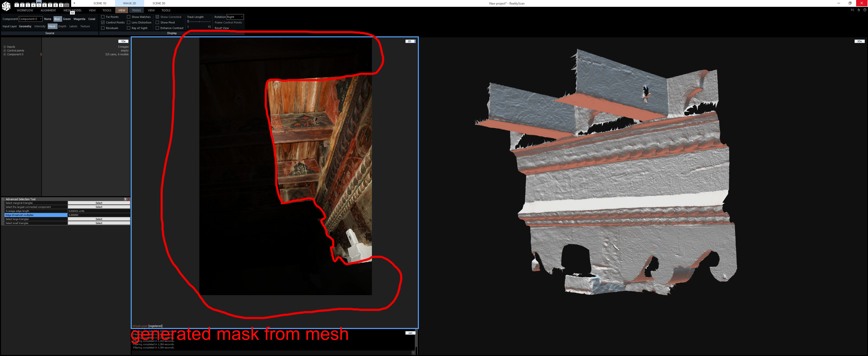Switch to the SCENE 3D tab
868x356 pixels.
[159, 3]
